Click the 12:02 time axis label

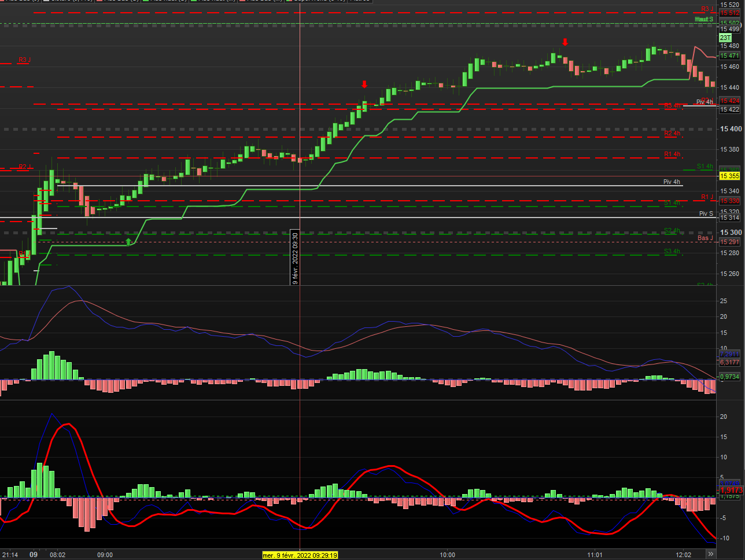coord(684,555)
